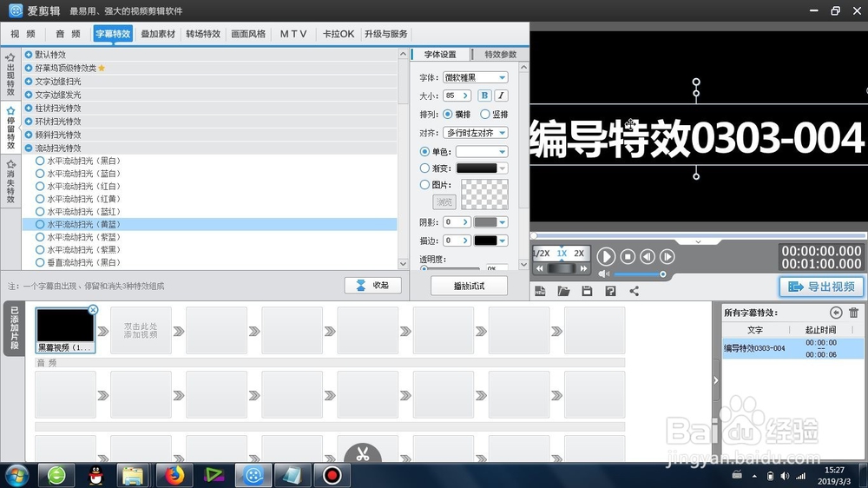The width and height of the screenshot is (868, 488).
Task: Select the 出现特效 appear effects side tab
Action: click(x=10, y=75)
